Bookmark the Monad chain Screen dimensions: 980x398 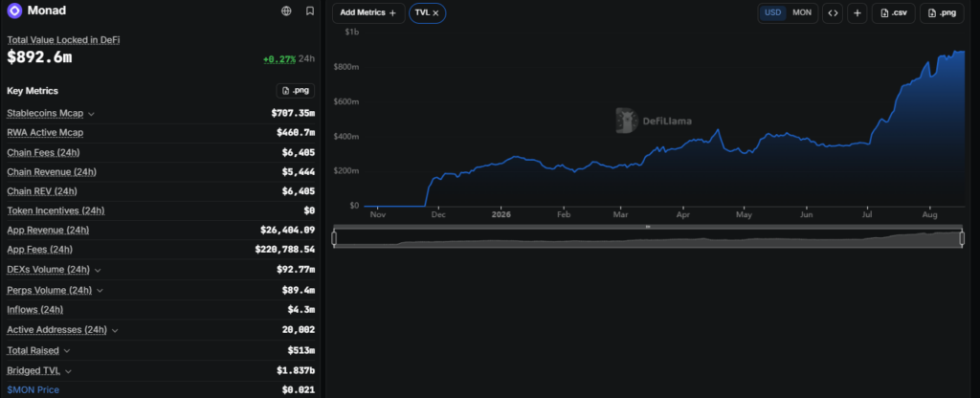point(310,11)
